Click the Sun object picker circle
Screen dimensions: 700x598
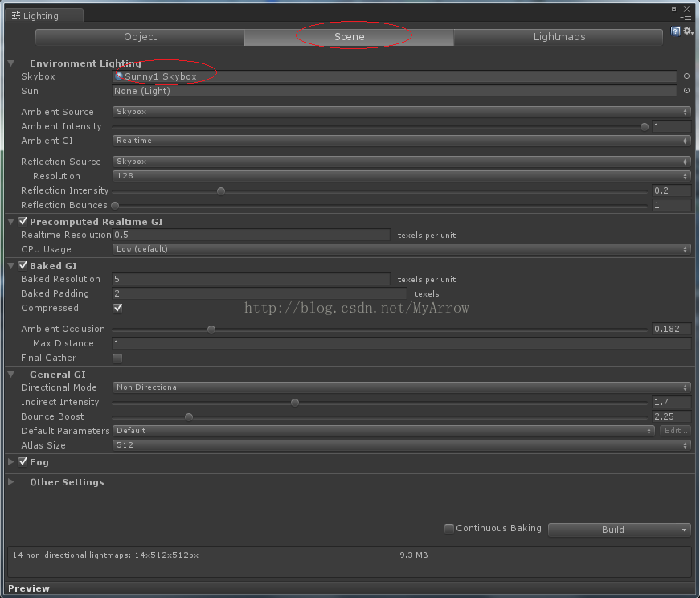686,91
